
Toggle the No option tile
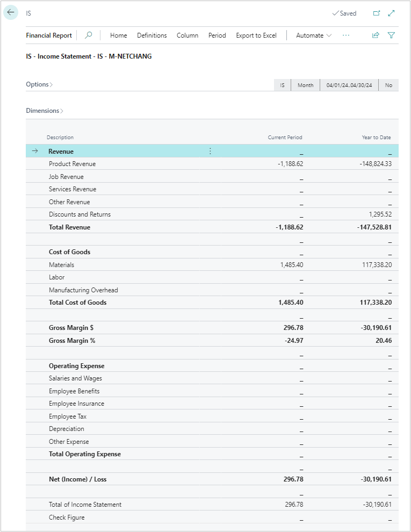[388, 85]
